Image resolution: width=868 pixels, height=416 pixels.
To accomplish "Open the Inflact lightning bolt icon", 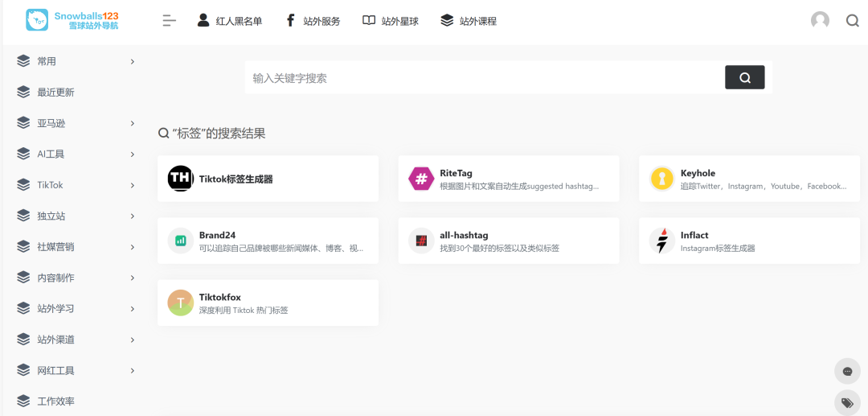I will (662, 241).
